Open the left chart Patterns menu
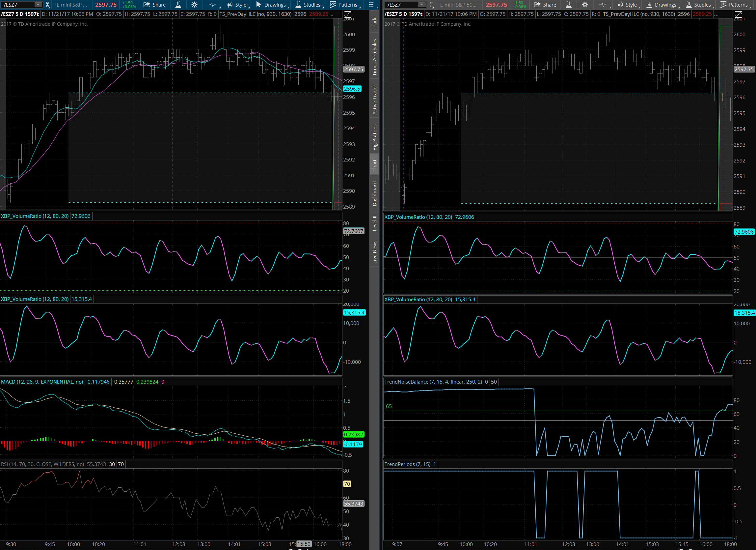Image resolution: width=756 pixels, height=550 pixels. [344, 5]
